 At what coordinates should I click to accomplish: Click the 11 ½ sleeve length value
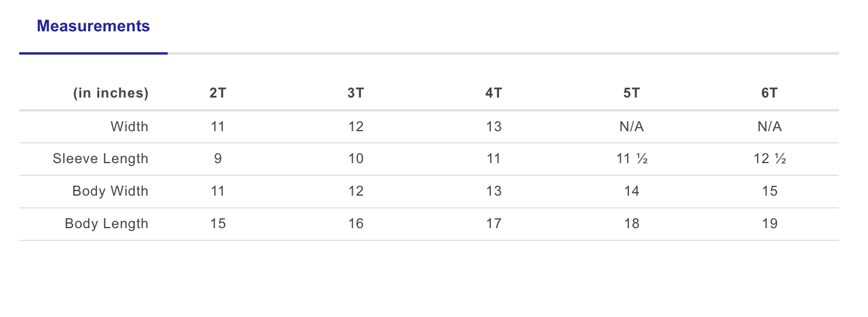(632, 159)
